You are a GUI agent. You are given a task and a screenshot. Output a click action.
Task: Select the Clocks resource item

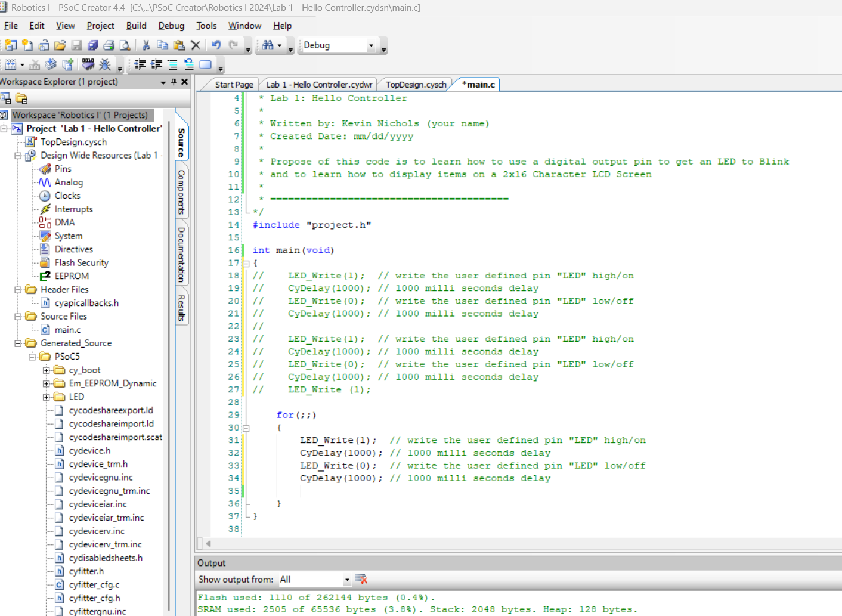click(x=67, y=196)
